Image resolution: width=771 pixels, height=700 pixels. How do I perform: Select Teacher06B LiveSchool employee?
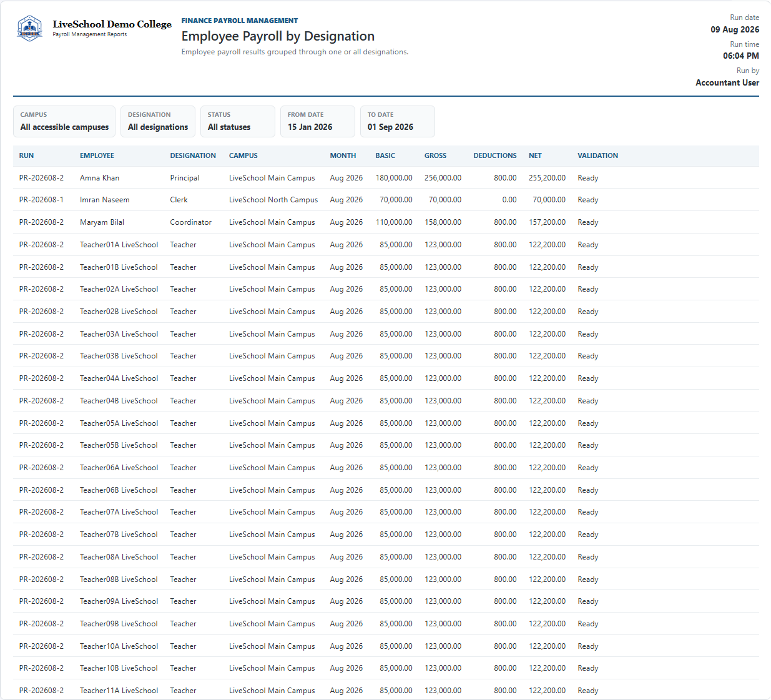[119, 490]
